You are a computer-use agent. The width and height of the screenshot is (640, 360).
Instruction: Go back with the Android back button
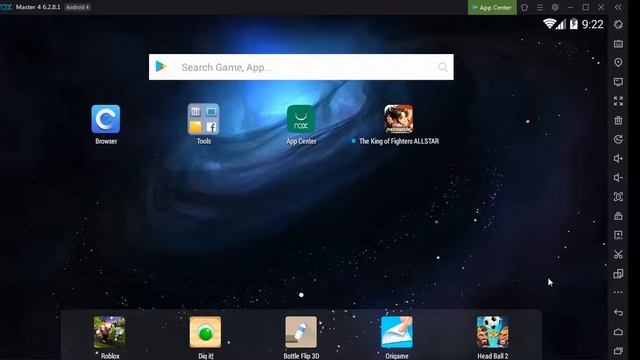point(618,312)
